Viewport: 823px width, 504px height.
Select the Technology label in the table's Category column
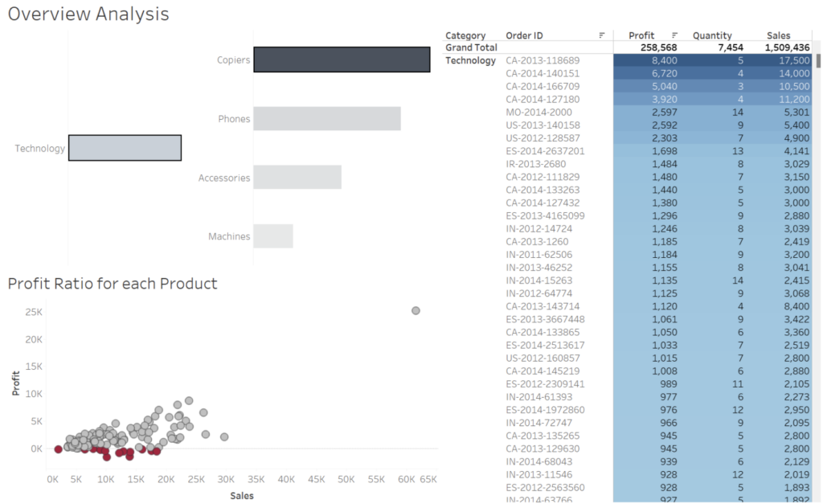coord(470,60)
